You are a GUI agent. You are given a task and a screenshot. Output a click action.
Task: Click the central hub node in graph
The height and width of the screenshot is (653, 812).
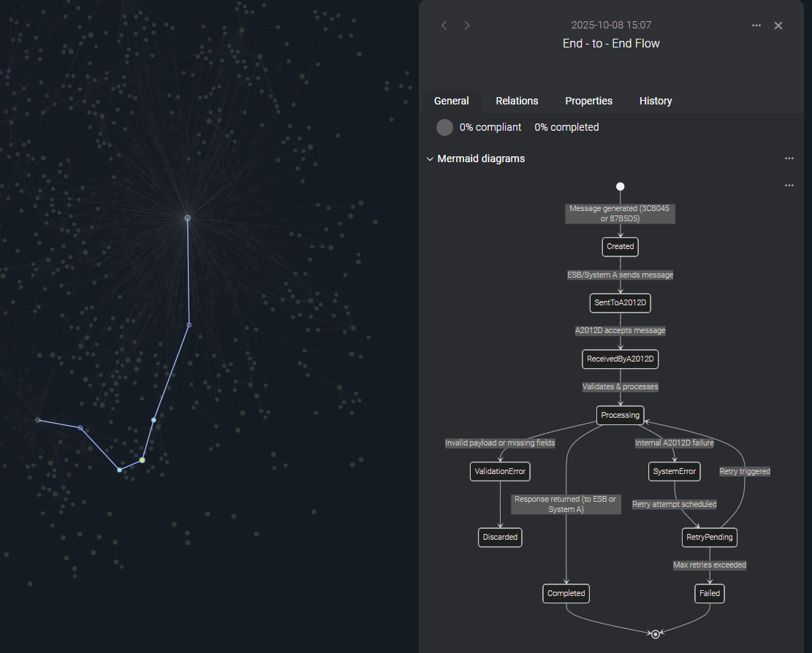pyautogui.click(x=187, y=218)
